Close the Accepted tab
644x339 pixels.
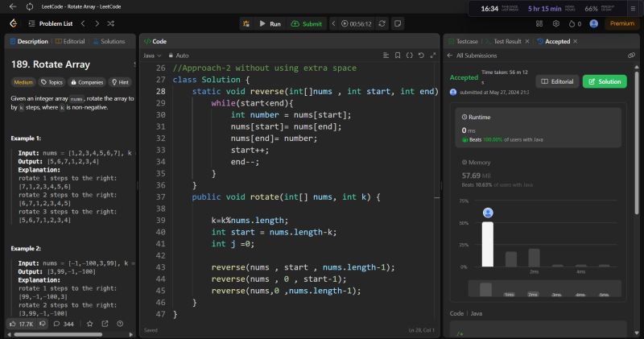pos(576,41)
